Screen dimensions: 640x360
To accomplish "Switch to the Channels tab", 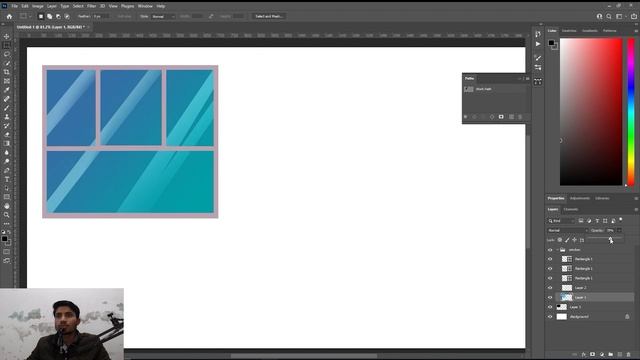I will click(571, 209).
